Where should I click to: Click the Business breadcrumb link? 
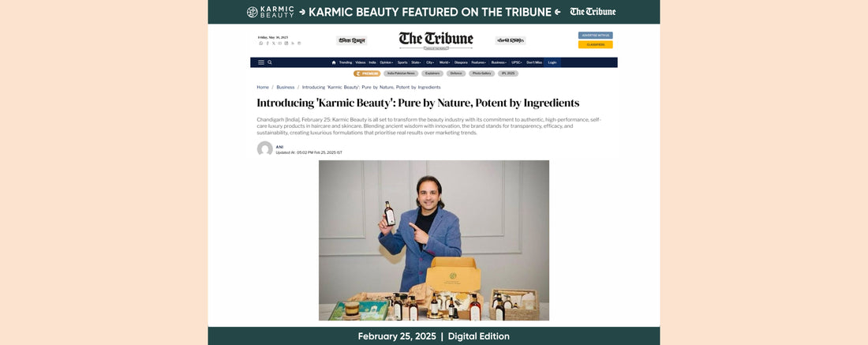pos(286,88)
